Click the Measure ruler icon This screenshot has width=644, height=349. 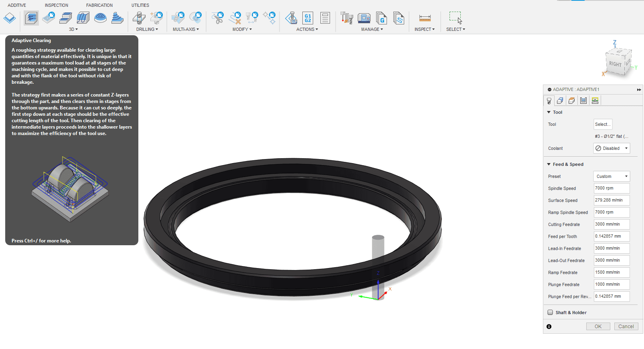(425, 18)
